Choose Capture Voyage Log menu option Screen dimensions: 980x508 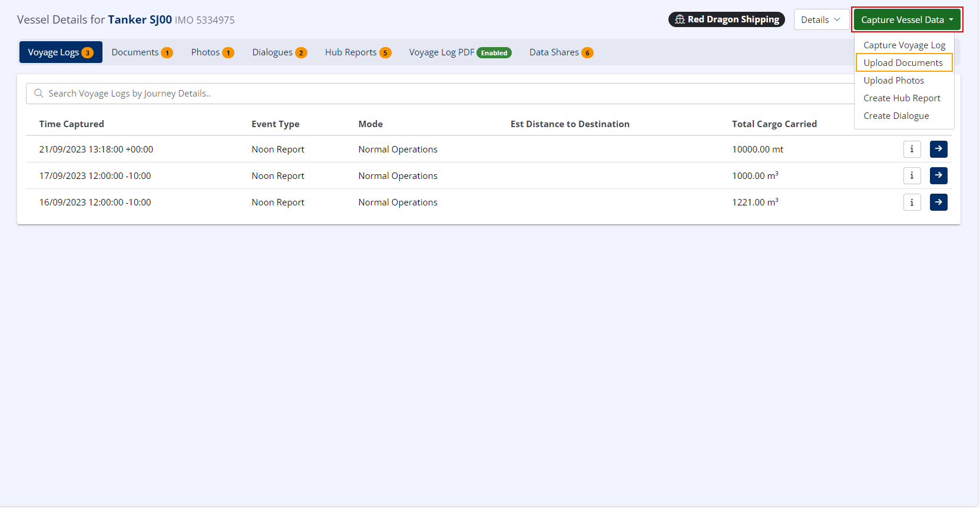click(904, 45)
